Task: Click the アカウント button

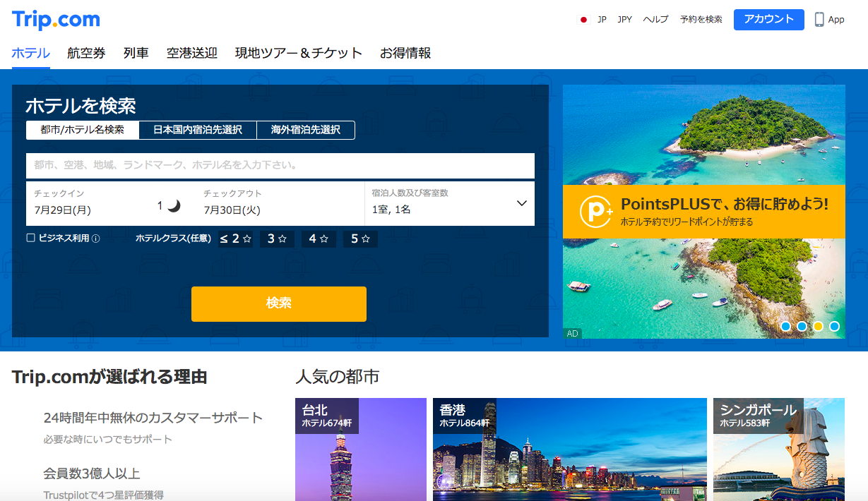Action: tap(768, 20)
